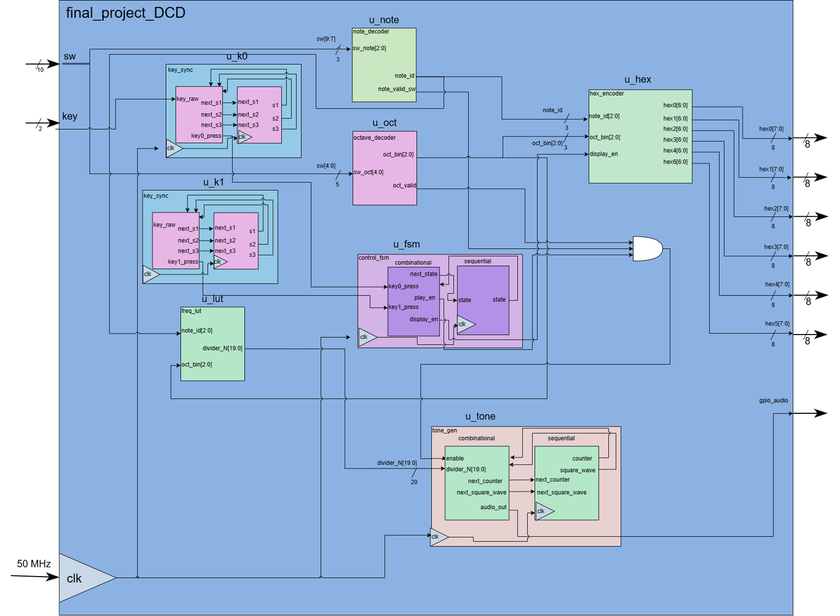The width and height of the screenshot is (840, 616).
Task: Click the oct_valid port
Action: point(404,185)
